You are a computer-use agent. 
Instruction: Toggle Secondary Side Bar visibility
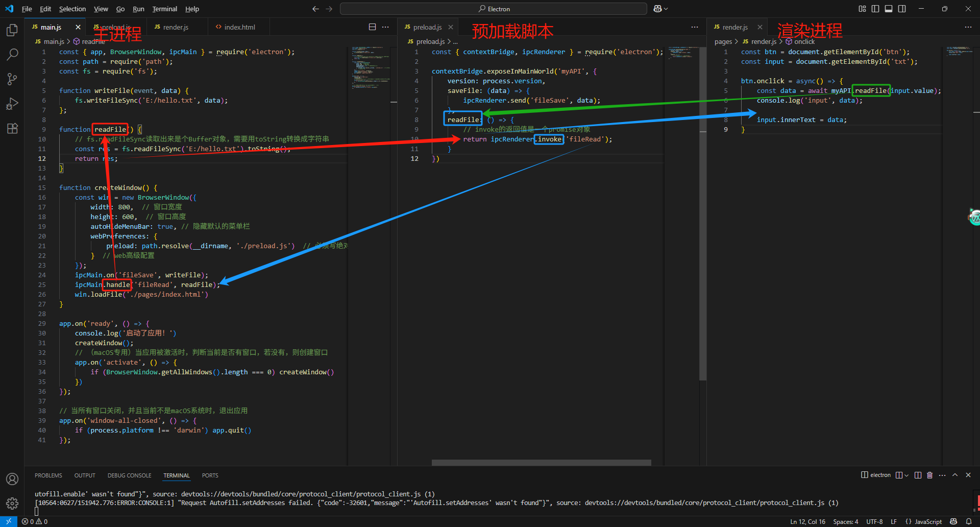coord(902,9)
